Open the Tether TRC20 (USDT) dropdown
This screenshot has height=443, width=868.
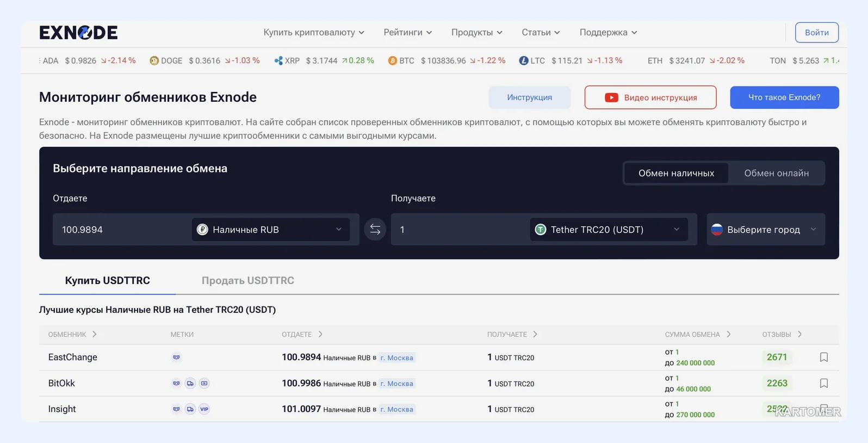tap(609, 230)
